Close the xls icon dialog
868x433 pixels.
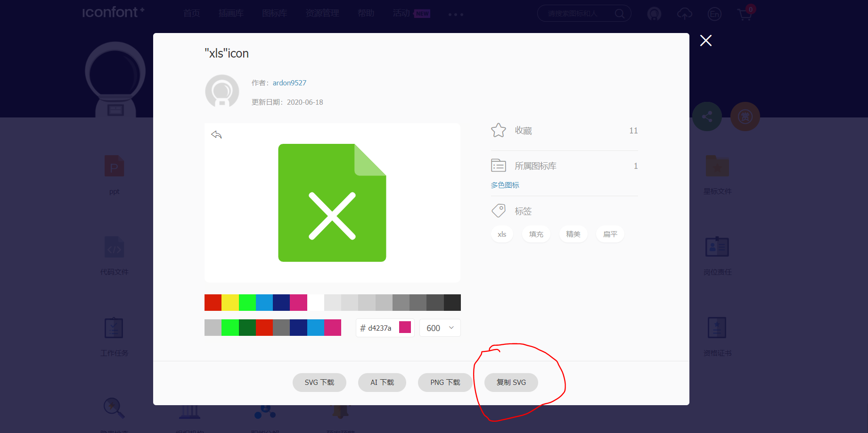[705, 41]
